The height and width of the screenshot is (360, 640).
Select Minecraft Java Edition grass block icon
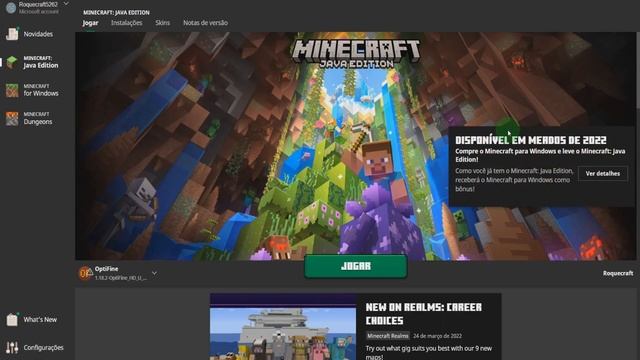point(12,62)
